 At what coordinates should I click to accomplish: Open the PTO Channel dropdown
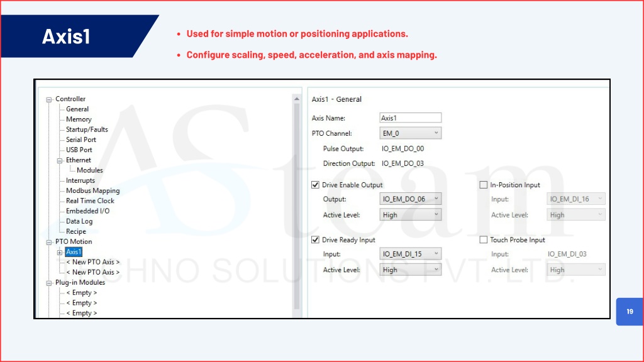point(411,133)
